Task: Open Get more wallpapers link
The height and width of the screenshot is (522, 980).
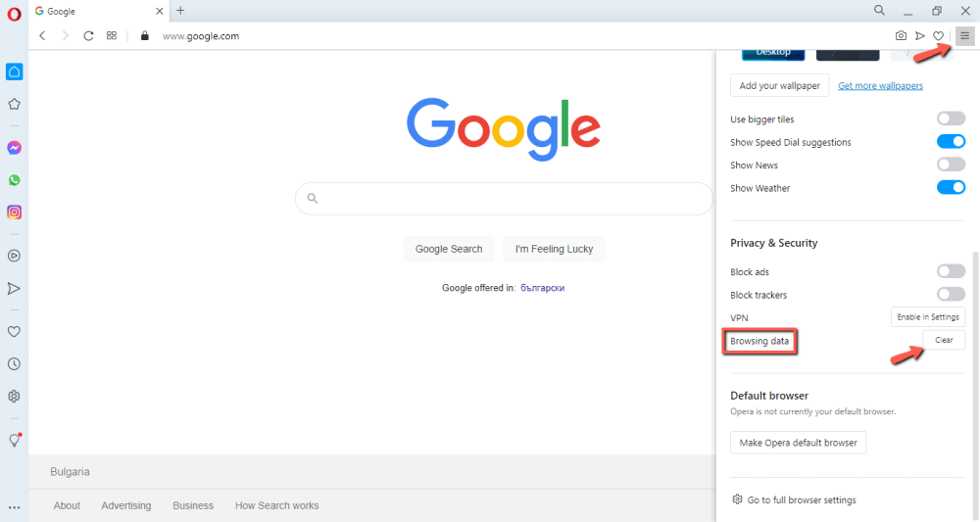Action: tap(880, 85)
